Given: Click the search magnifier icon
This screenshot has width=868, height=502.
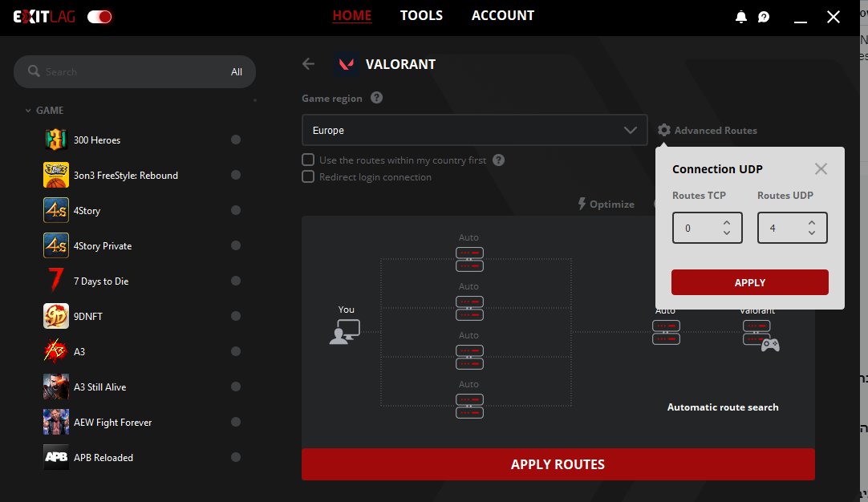Looking at the screenshot, I should 34,71.
